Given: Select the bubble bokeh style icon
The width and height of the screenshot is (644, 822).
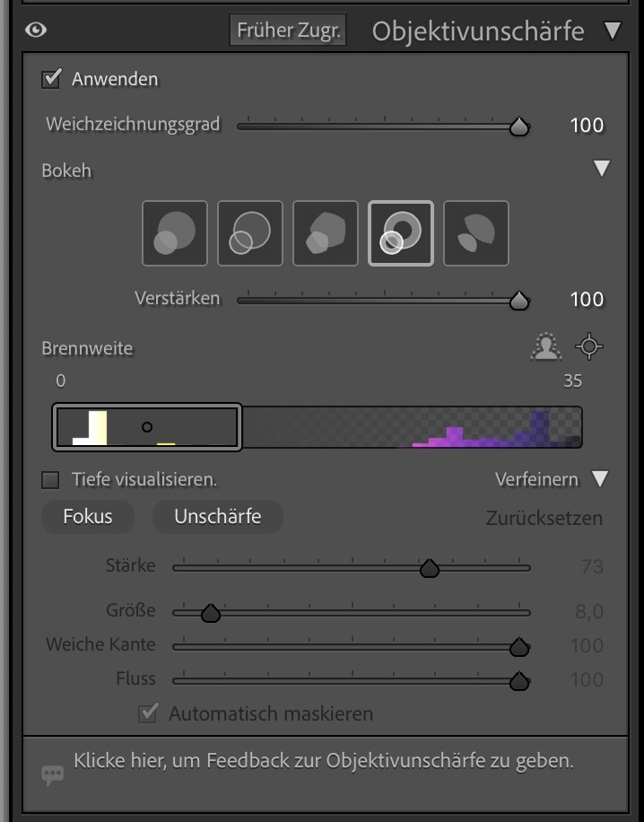Looking at the screenshot, I should coord(250,233).
